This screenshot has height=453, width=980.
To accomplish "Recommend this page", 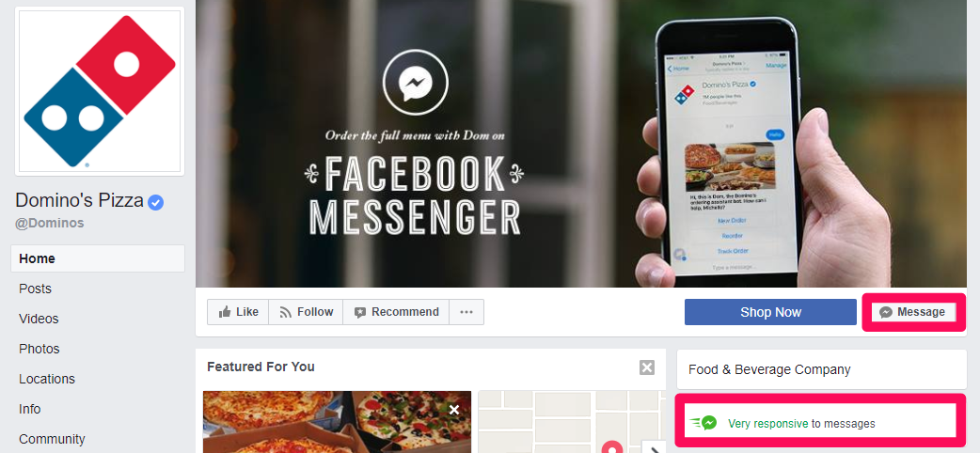I will (396, 312).
